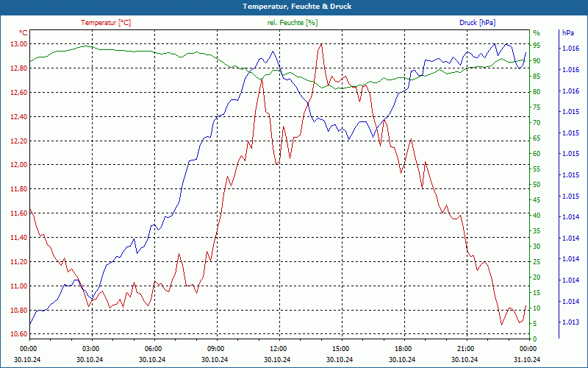The image size is (588, 368).
Task: Click humidity axis value 40
Action: 537,215
